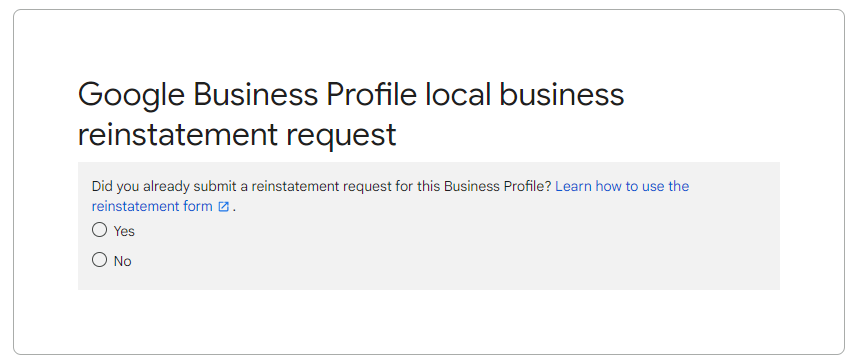
Task: Click blank white space above the page heading
Action: (x=429, y=44)
